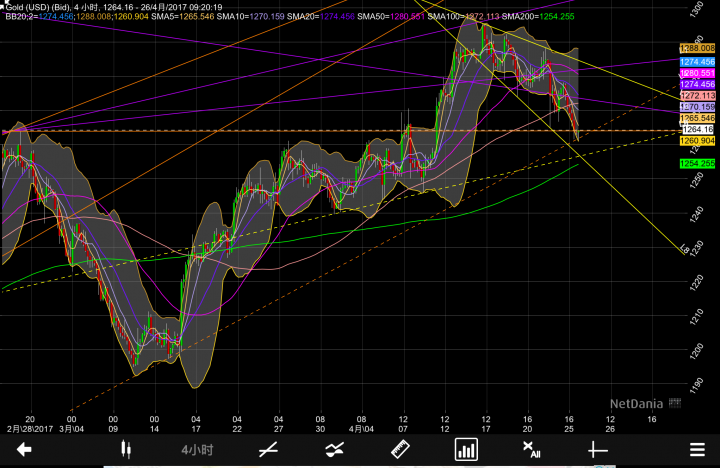Click the blue 1274.456 price label
The width and height of the screenshot is (720, 468).
pos(697,62)
